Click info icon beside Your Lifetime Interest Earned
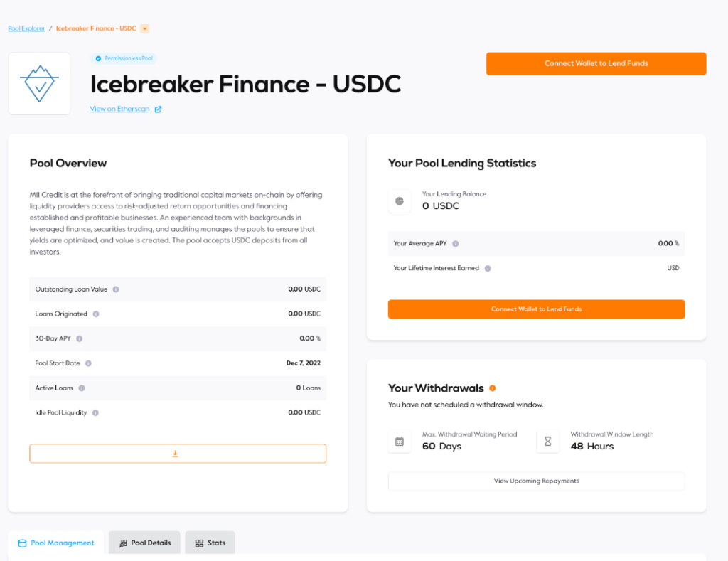 488,268
